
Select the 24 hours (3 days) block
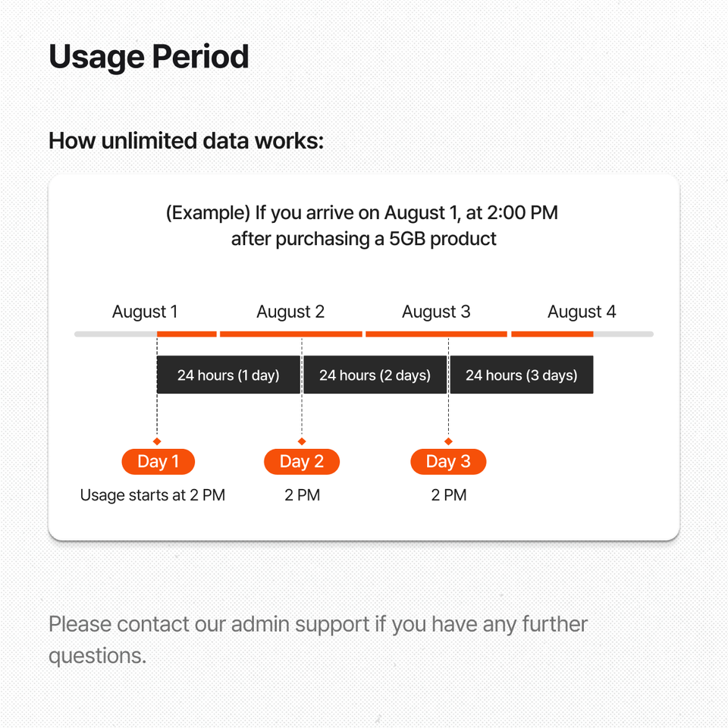click(522, 375)
